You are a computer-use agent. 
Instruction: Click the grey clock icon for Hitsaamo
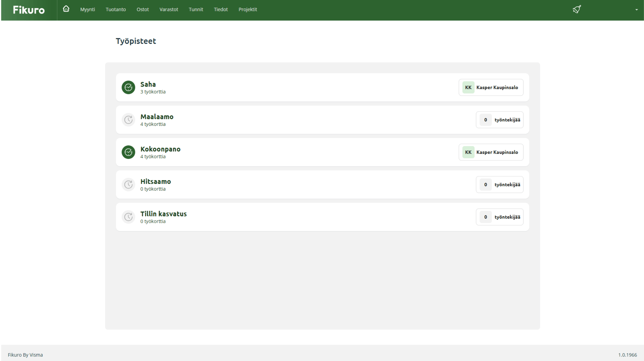(x=128, y=185)
